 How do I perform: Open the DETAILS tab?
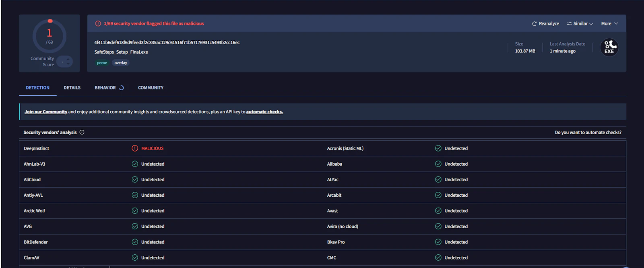72,88
